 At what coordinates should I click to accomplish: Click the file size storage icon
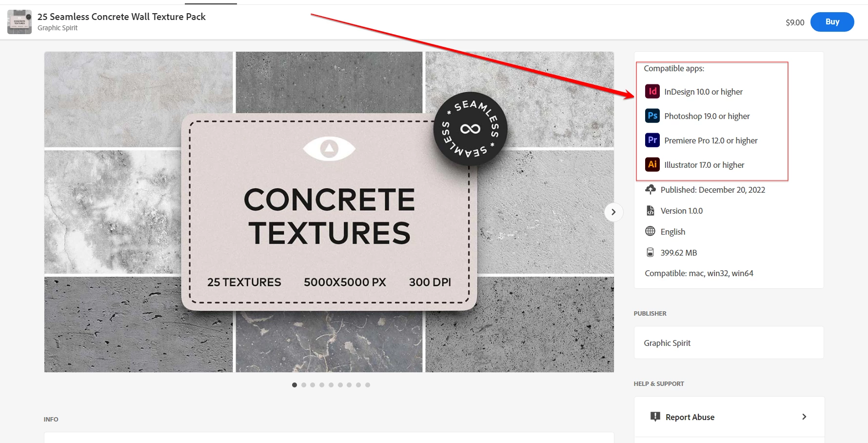[650, 252]
